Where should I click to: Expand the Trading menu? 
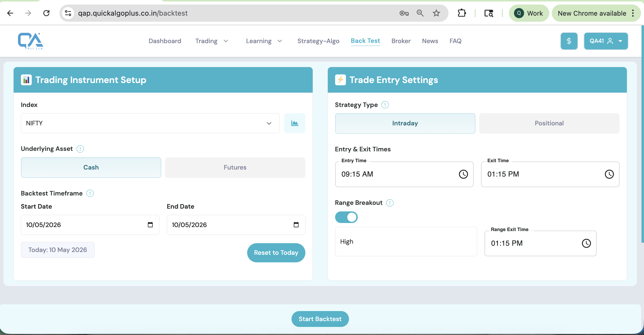coord(212,41)
